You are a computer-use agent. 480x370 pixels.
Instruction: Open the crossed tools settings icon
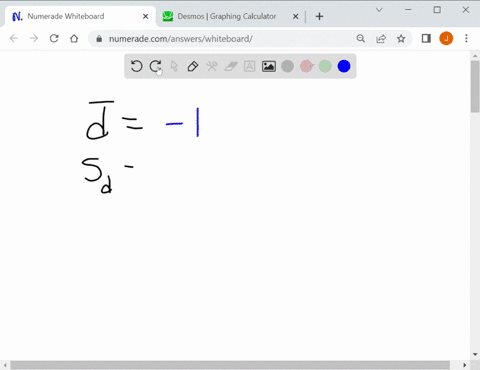click(212, 66)
